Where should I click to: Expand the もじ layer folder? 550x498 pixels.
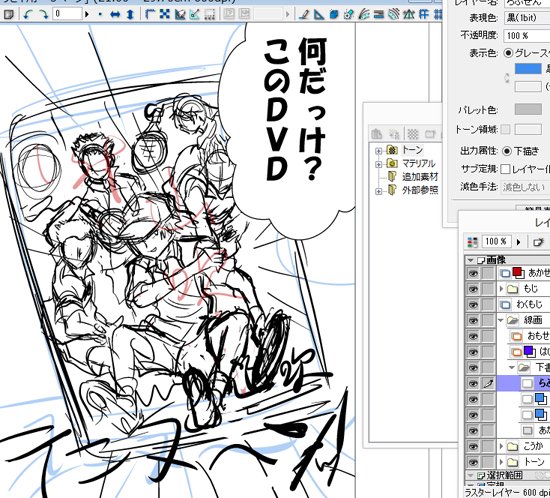pos(501,289)
